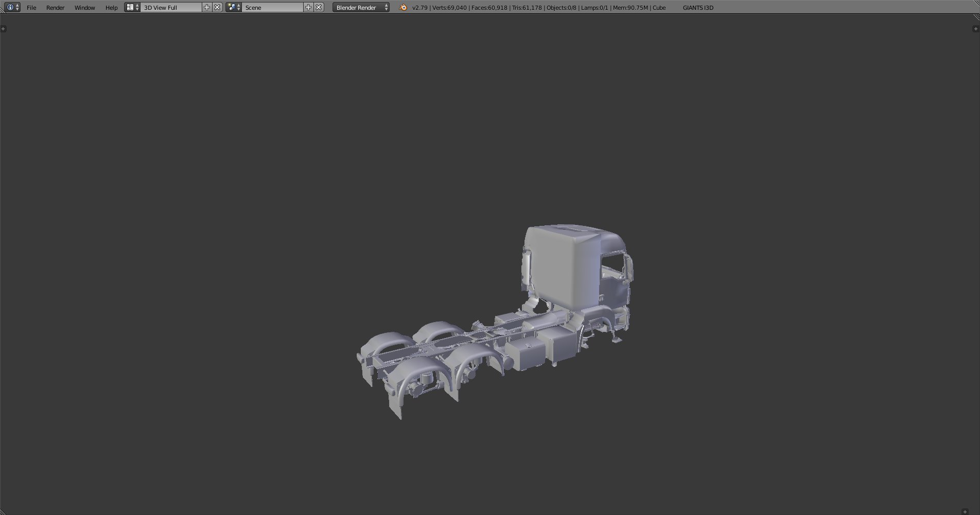Delete the current Scene
The image size is (980, 515).
[319, 7]
